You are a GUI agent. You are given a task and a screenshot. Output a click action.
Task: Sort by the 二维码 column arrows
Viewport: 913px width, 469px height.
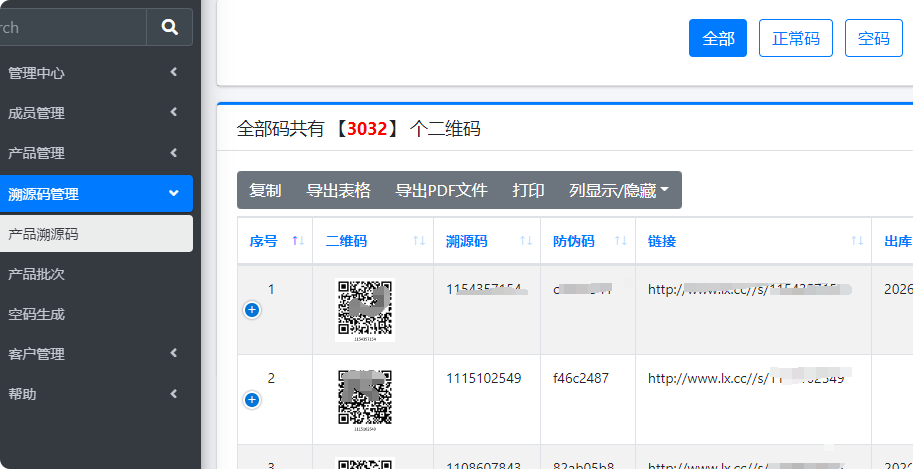click(419, 241)
